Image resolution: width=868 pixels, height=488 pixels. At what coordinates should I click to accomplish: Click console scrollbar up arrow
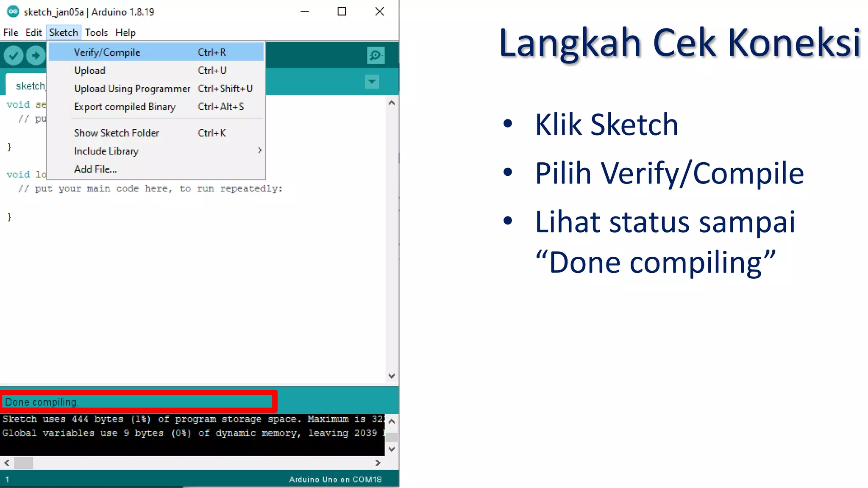click(392, 421)
